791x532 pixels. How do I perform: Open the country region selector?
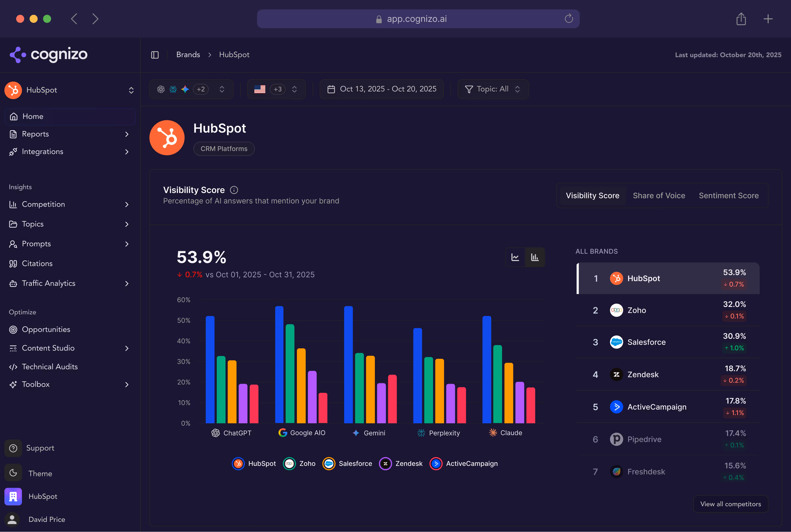pyautogui.click(x=276, y=89)
